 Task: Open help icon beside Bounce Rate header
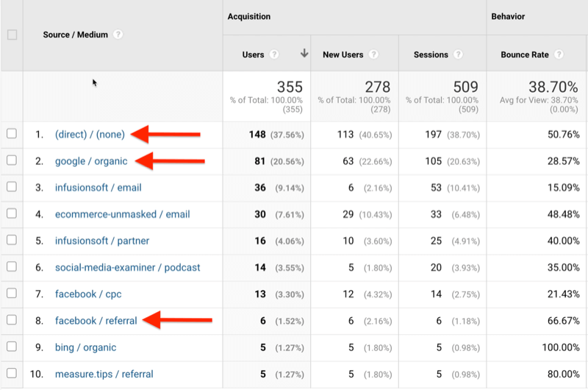tap(559, 54)
